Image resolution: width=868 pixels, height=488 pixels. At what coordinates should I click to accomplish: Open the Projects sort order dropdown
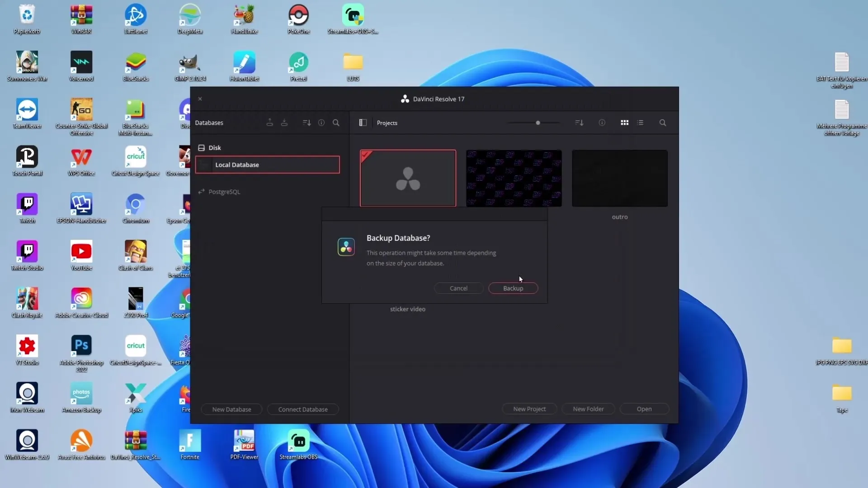(579, 122)
